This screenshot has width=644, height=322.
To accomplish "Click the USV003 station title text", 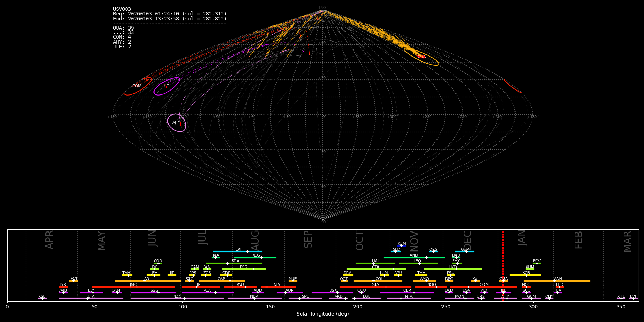I will [122, 9].
